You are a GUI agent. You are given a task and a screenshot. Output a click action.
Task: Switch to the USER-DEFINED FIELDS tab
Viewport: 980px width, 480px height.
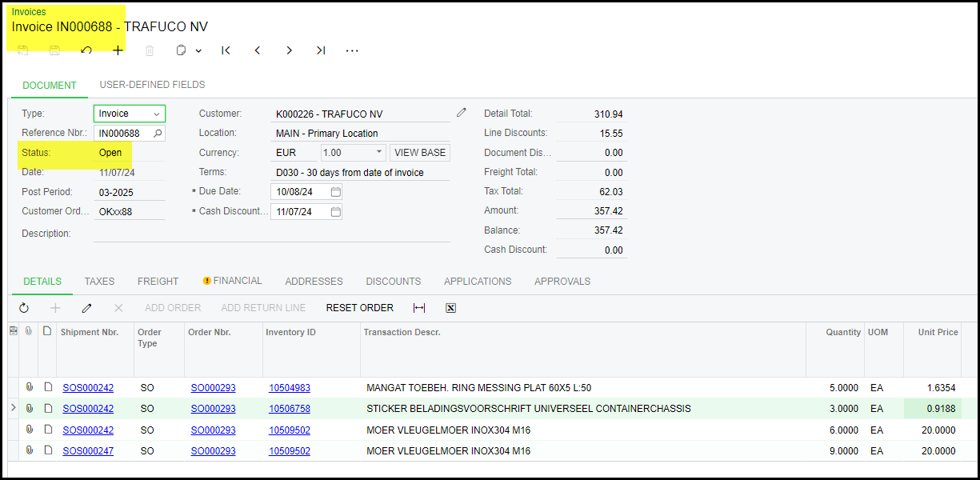[152, 85]
